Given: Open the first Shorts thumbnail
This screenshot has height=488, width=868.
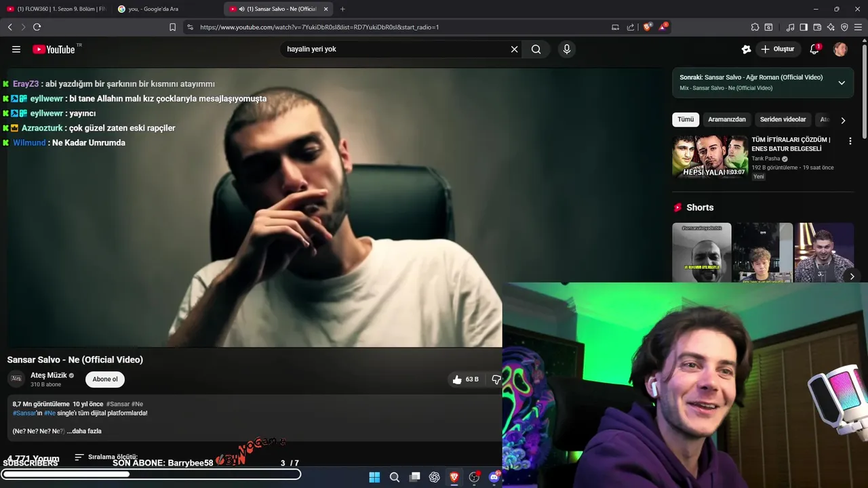Looking at the screenshot, I should [x=702, y=252].
